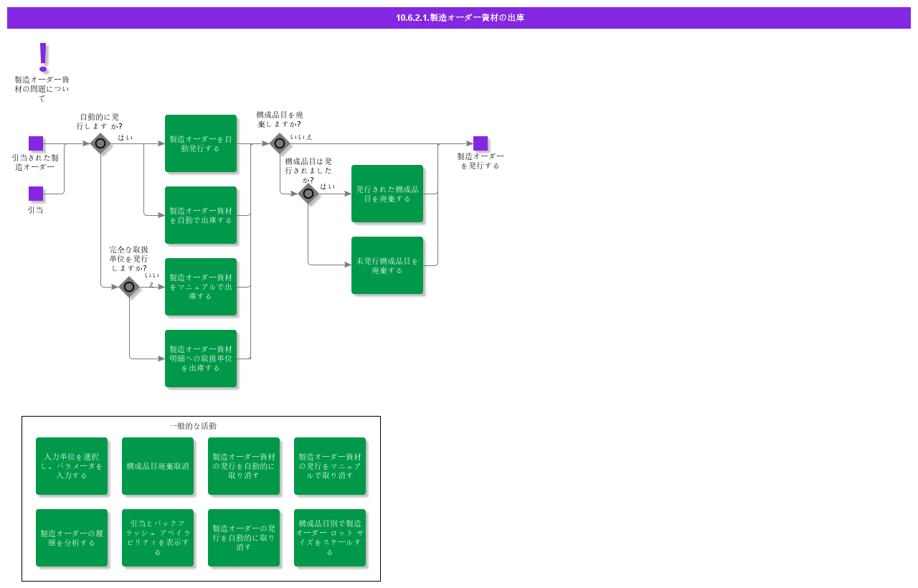Select the 引当 purple start square
The height and width of the screenshot is (588, 918).
[36, 194]
